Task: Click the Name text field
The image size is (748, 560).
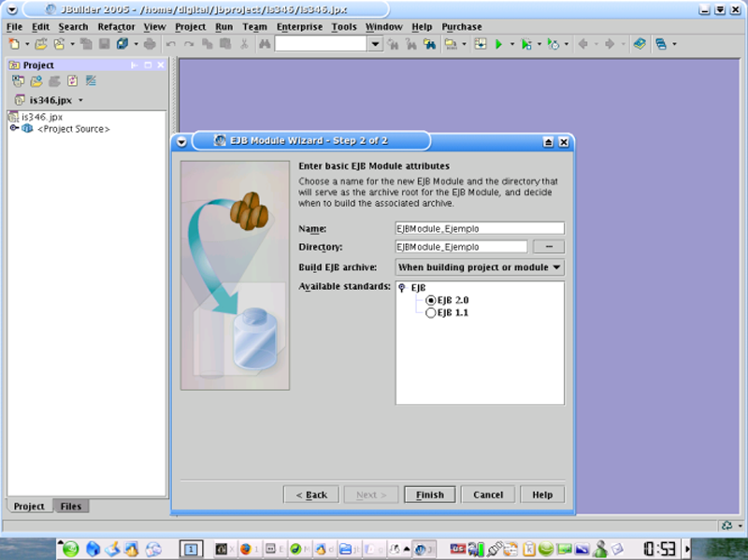Action: coord(480,228)
